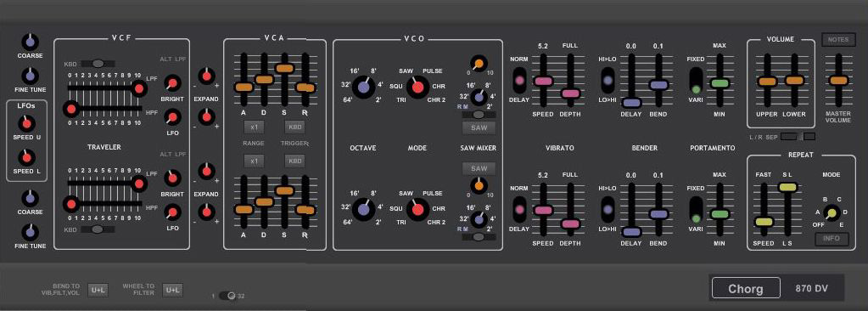Click the lower RANGE x1 button
868x311 pixels.
[x=254, y=161]
